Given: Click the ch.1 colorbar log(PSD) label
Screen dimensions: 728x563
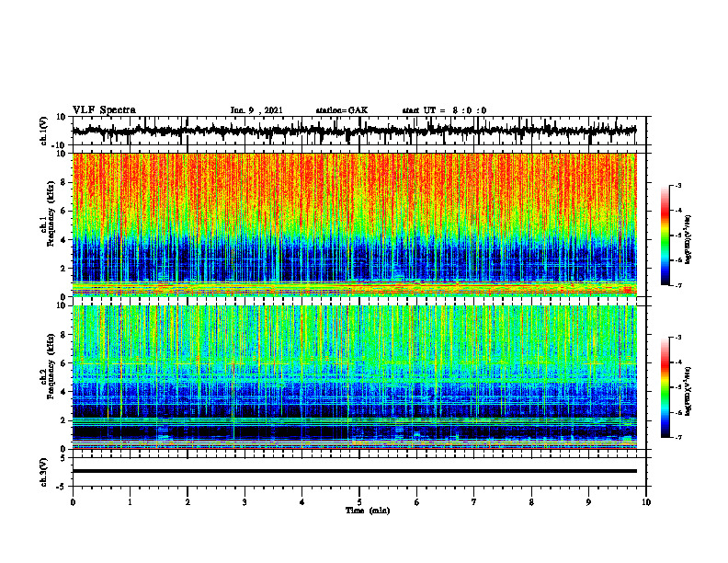Looking at the screenshot, I should [688, 240].
